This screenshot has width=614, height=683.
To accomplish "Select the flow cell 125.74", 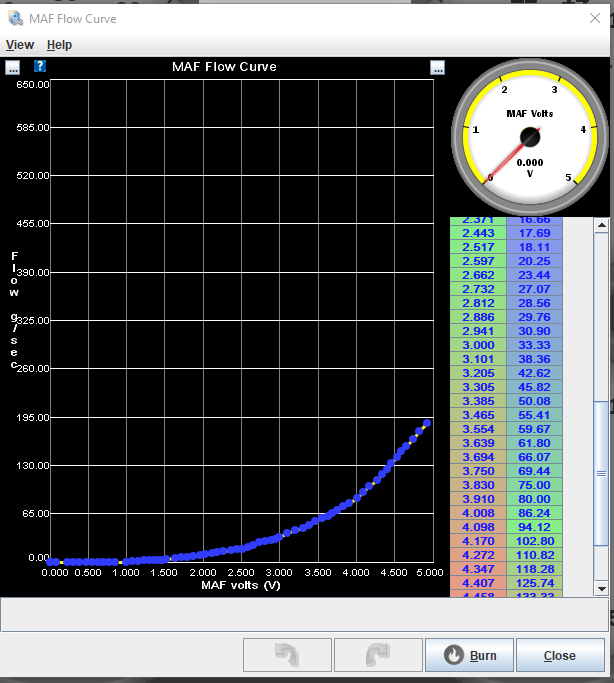I will [534, 583].
